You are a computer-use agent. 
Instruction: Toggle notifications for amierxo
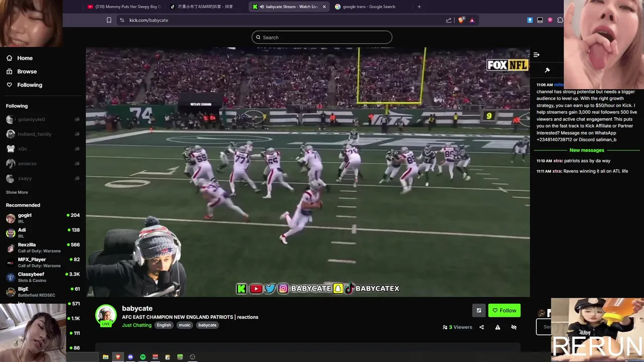point(77,163)
